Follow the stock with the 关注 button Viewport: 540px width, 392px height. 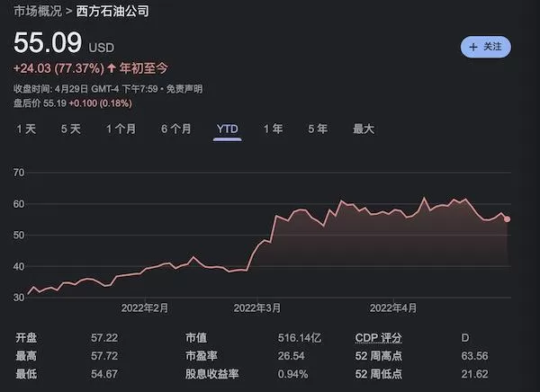tap(486, 47)
